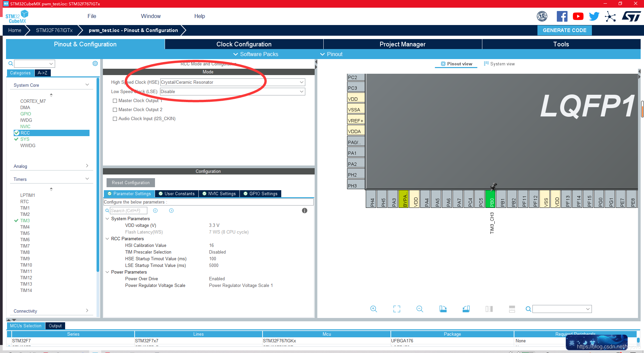Click the 10-year anniversary badge icon
This screenshot has height=353, width=644.
tap(542, 16)
